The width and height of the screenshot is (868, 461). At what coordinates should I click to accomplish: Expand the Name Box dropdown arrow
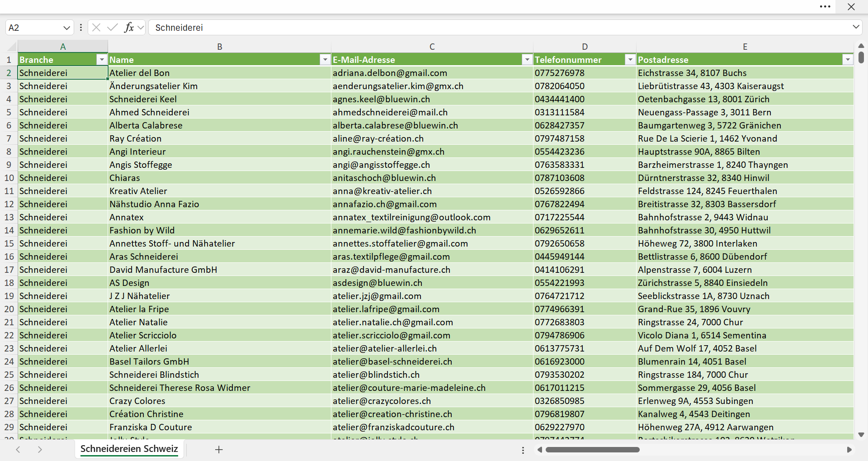tap(66, 28)
